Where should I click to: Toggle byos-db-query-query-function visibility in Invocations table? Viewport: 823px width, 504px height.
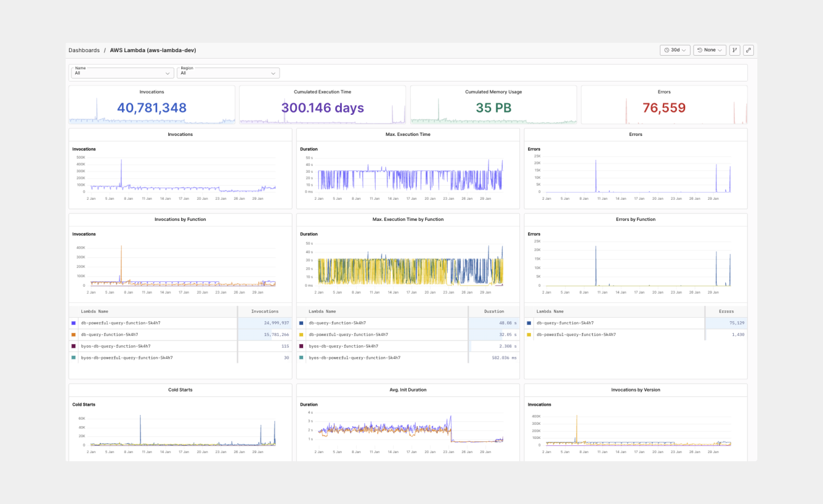(74, 346)
